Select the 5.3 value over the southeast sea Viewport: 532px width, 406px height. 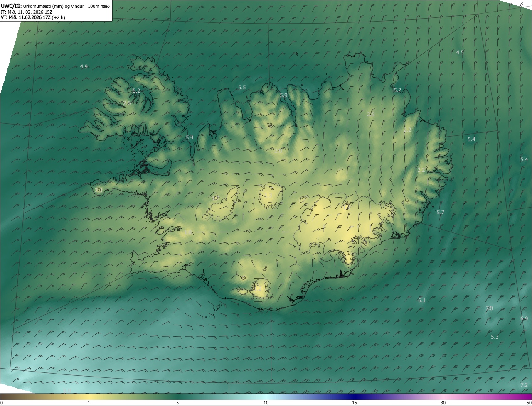(495, 337)
